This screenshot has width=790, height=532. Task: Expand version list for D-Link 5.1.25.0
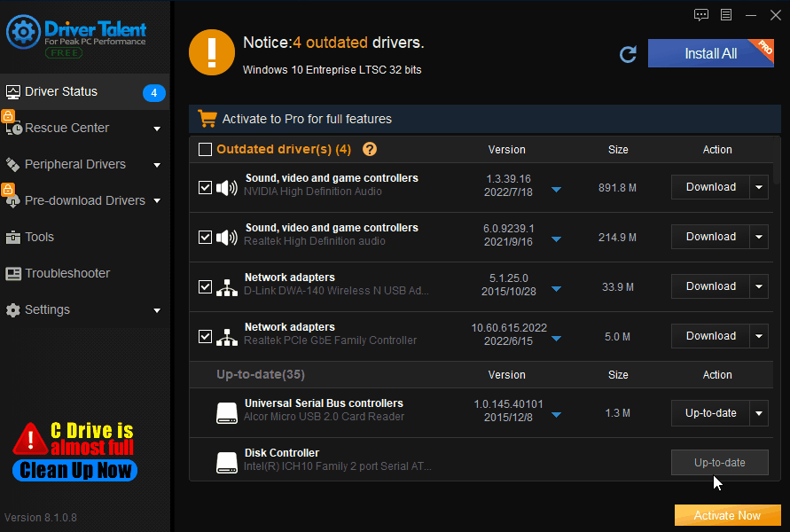(556, 289)
